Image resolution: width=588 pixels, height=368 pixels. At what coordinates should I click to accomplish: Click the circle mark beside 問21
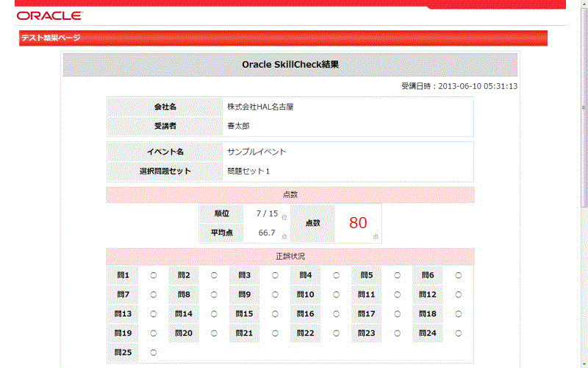(275, 333)
